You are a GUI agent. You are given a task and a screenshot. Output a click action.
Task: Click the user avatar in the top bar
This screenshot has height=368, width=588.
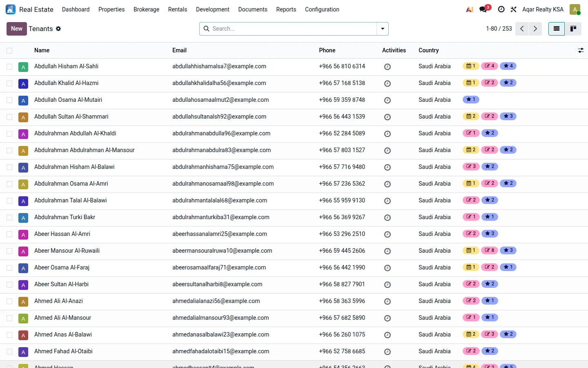click(x=575, y=9)
